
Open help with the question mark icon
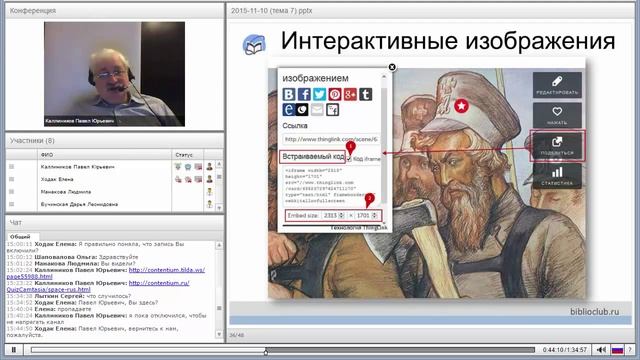[630, 350]
